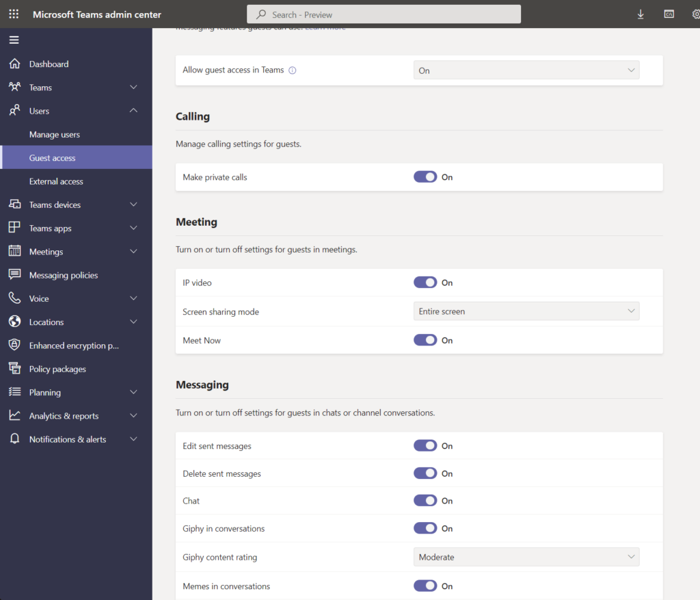Click the Meeting section heading
The height and width of the screenshot is (600, 700).
196,222
